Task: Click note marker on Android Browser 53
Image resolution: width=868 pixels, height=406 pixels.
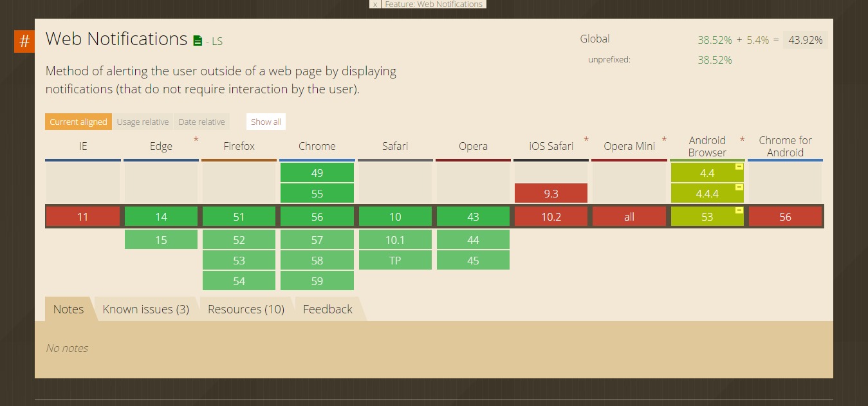Action: point(739,210)
